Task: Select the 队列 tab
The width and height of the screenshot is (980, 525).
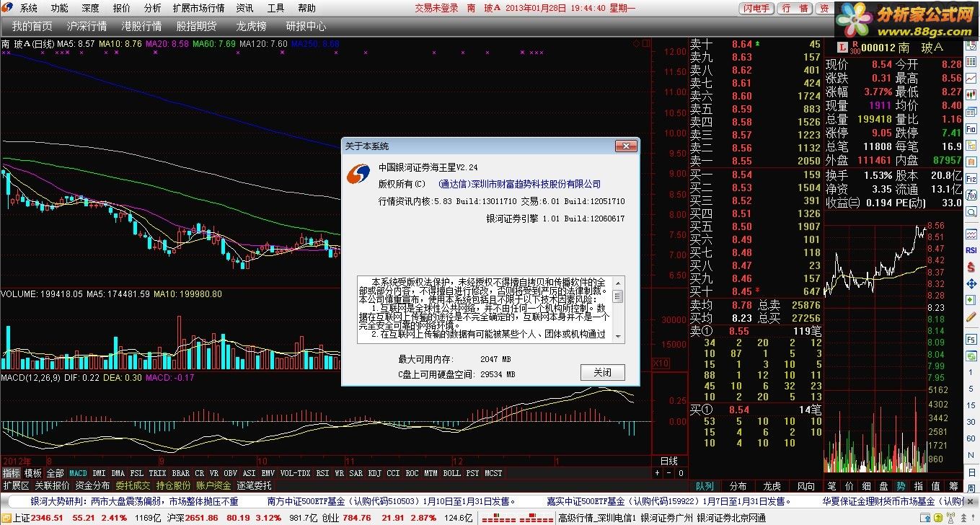Action: coord(705,487)
